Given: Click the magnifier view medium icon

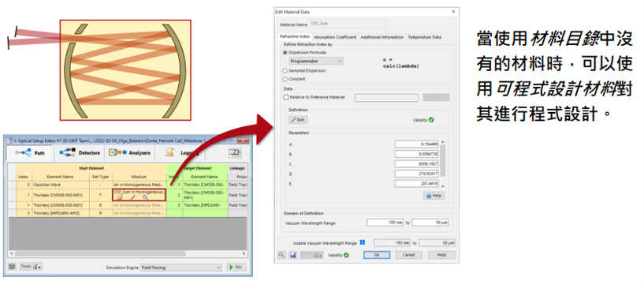Looking at the screenshot, I should point(145,198).
